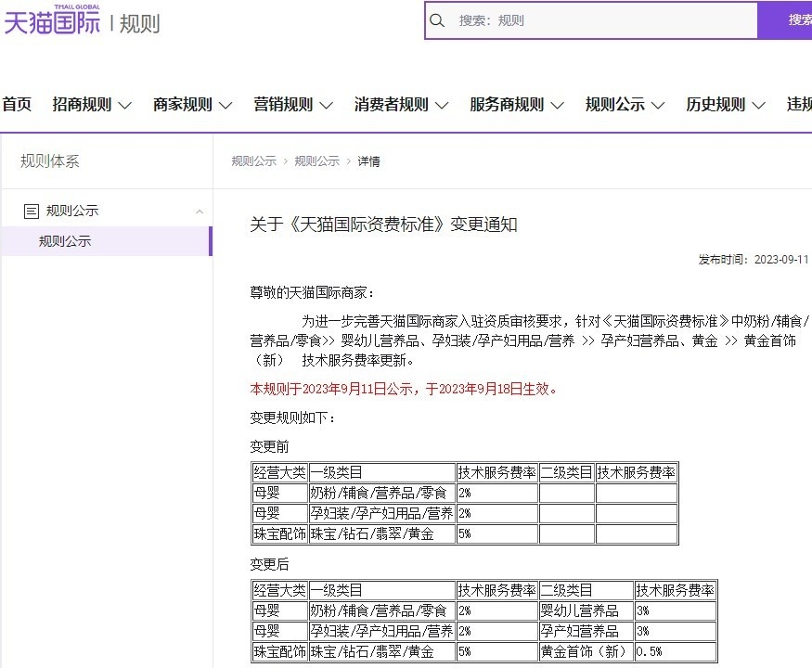Open the 营销规则 menu

[283, 105]
